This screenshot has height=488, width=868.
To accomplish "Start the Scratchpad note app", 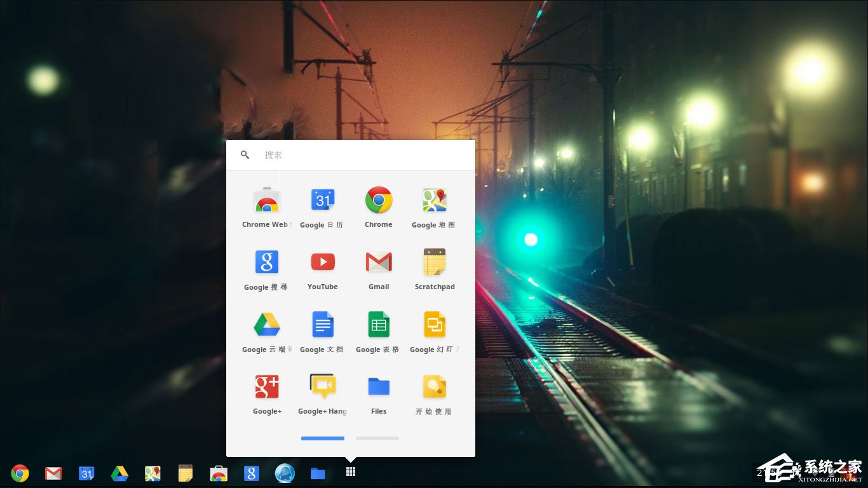I will [x=434, y=262].
